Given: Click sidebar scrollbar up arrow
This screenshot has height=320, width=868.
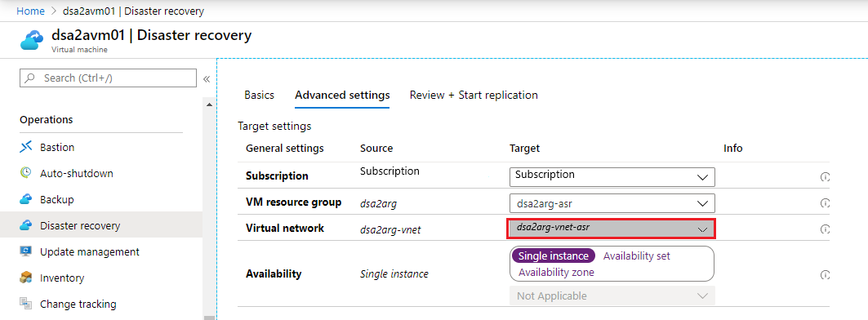Looking at the screenshot, I should tap(209, 104).
